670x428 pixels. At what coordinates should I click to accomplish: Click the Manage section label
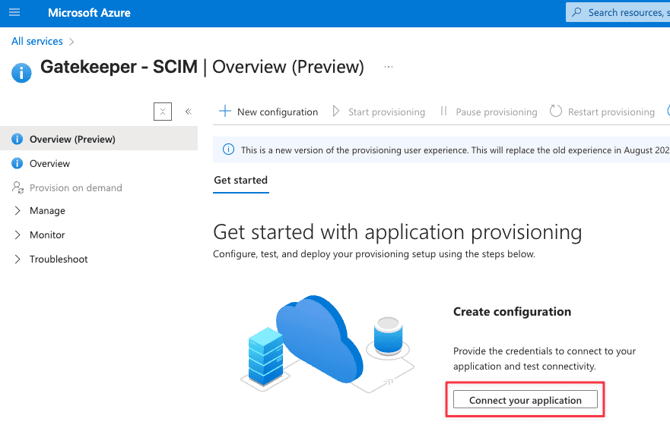pyautogui.click(x=47, y=211)
